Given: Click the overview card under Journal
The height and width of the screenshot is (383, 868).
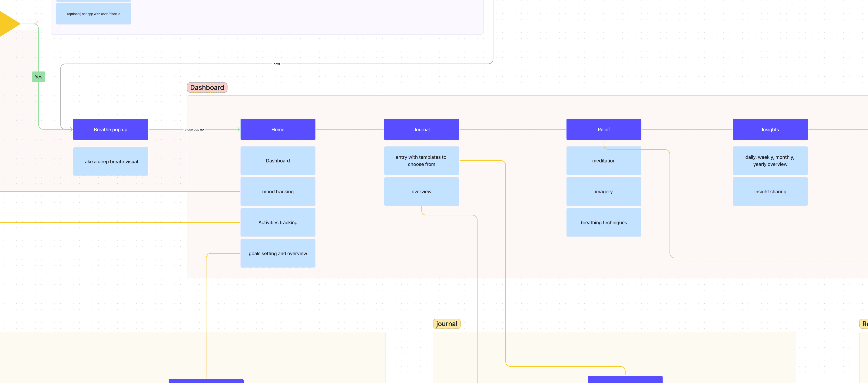Looking at the screenshot, I should tap(421, 191).
